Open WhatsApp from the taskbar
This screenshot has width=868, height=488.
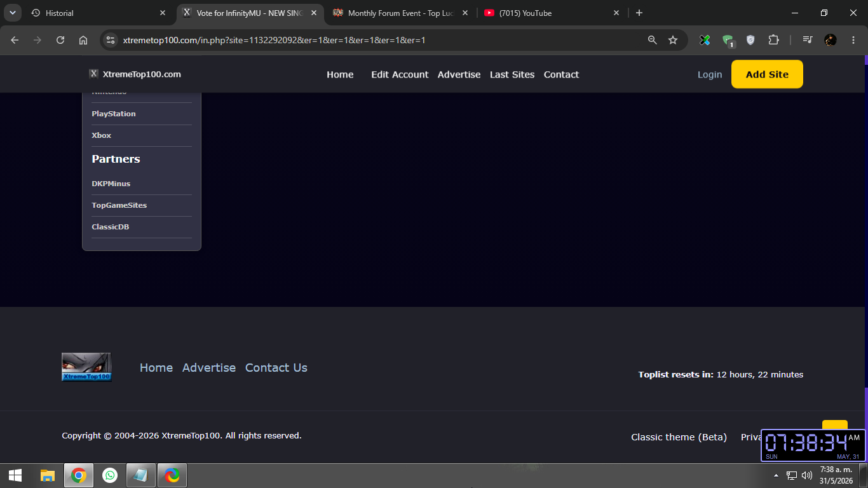110,475
